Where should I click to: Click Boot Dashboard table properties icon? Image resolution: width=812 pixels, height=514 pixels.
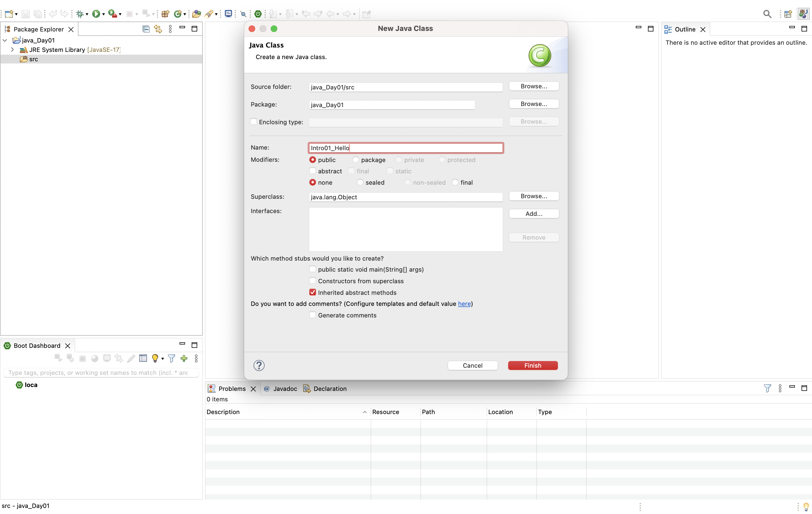coord(143,358)
